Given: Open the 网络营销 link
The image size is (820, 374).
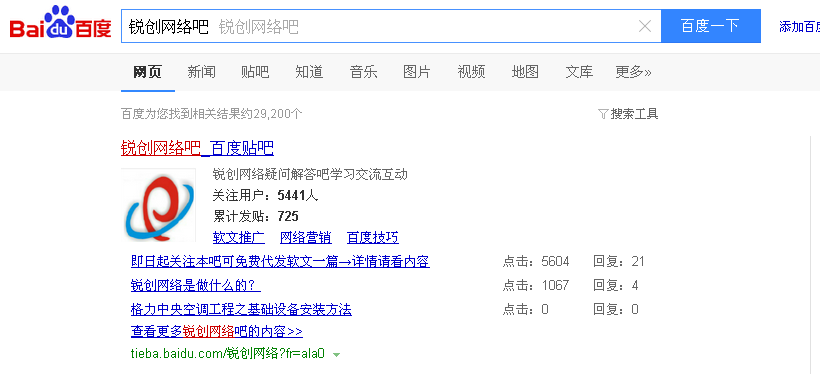Looking at the screenshot, I should pyautogui.click(x=306, y=237).
